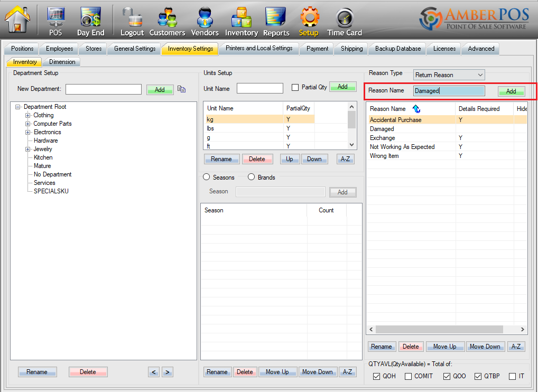Click Move Up under the reasons list
The height and width of the screenshot is (392, 538).
[x=445, y=347]
